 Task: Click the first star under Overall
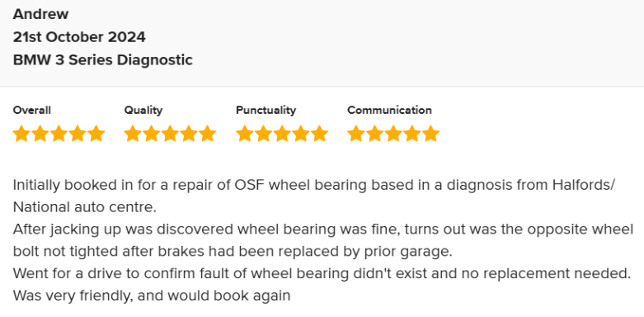coord(21,134)
